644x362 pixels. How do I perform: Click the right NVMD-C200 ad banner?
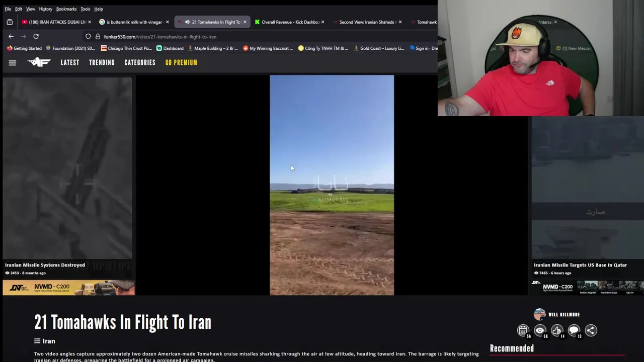(x=588, y=288)
